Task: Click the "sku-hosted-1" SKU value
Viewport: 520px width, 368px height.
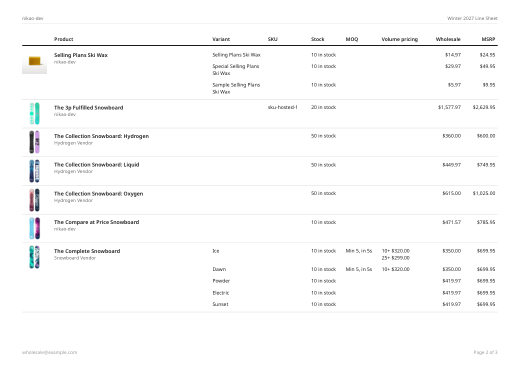Action: 283,107
